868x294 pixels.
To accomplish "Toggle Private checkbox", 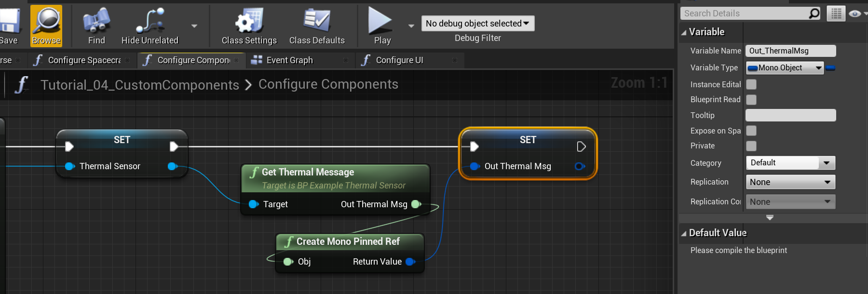I will 751,146.
